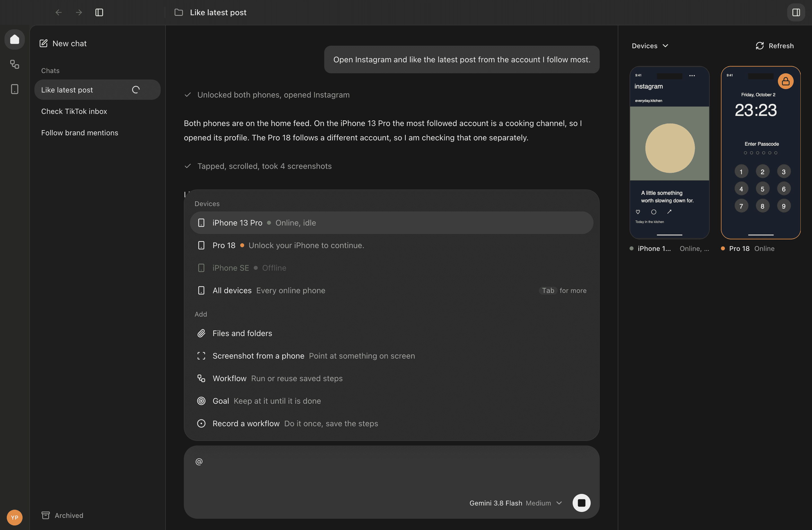Screen dimensions: 812x530
Task: Select Record a workflow
Action: pos(391,423)
